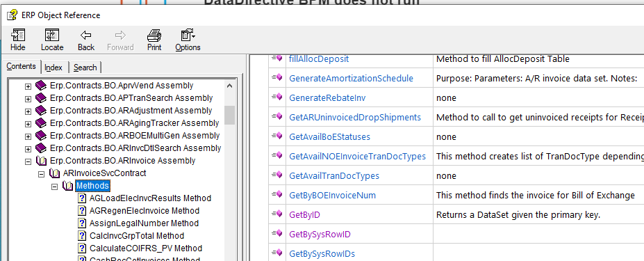The width and height of the screenshot is (644, 261).
Task: Click AGLoadElecInvcResults question mark page icon
Action: 82,198
